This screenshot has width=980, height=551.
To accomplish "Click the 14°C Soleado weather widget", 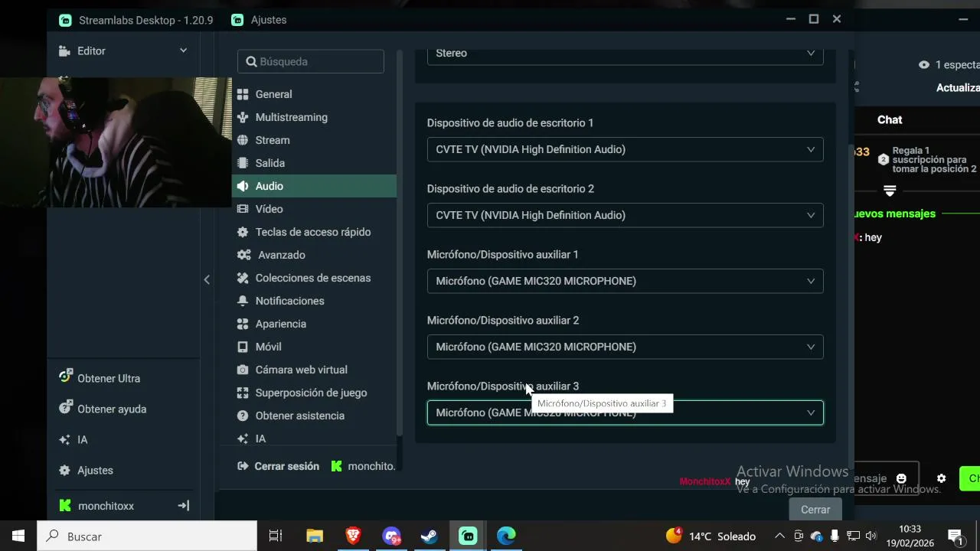I will click(x=711, y=536).
